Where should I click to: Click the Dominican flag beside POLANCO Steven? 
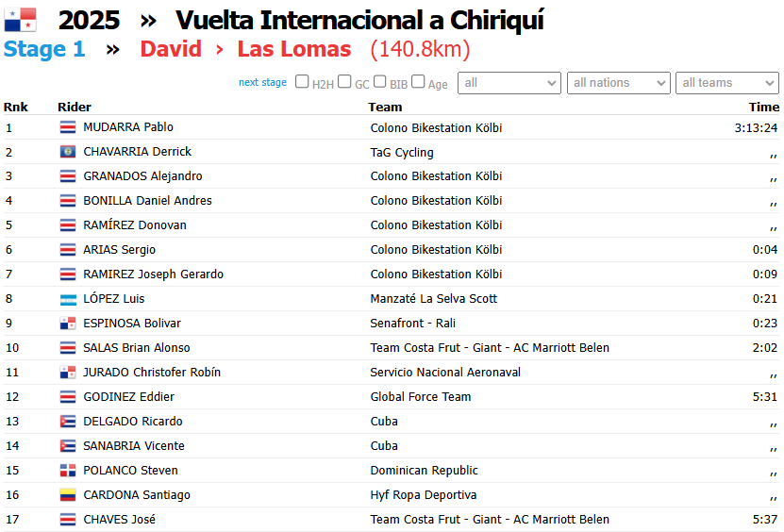pos(68,471)
